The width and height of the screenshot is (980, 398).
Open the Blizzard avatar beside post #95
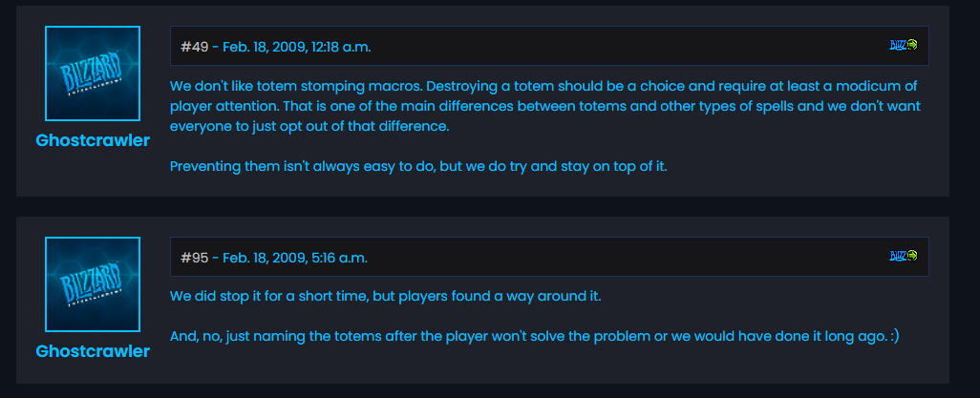93,284
